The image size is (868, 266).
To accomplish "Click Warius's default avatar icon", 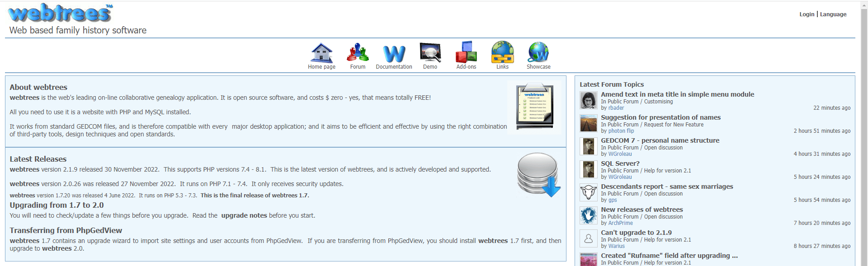I will tap(588, 238).
